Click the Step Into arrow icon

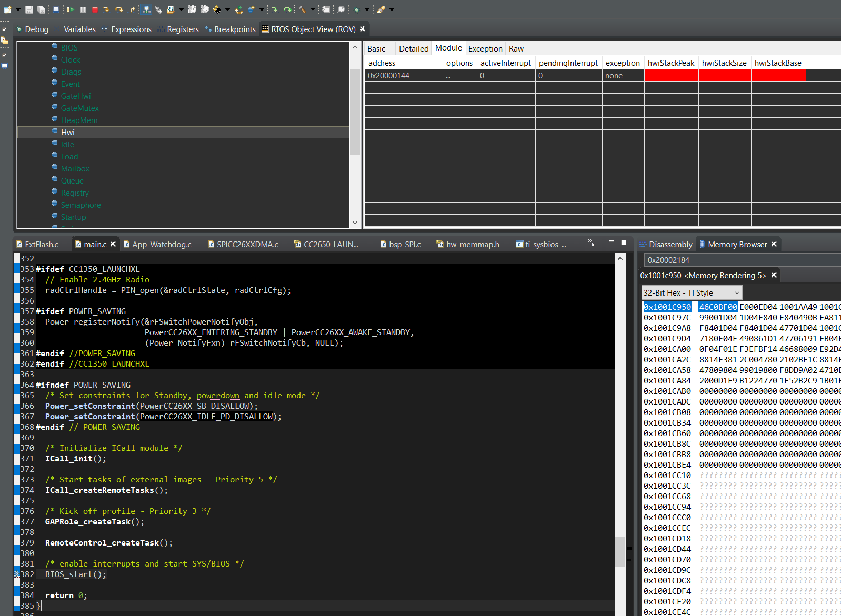click(x=106, y=9)
